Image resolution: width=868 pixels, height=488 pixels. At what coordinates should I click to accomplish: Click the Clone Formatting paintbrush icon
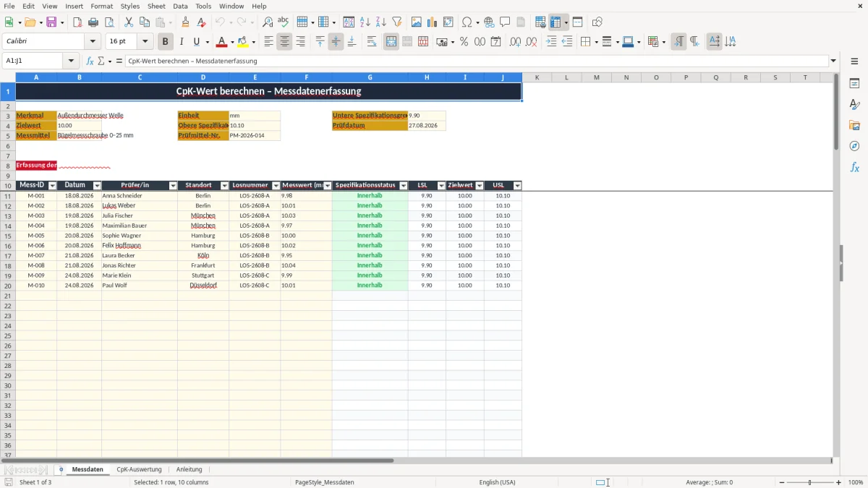186,22
